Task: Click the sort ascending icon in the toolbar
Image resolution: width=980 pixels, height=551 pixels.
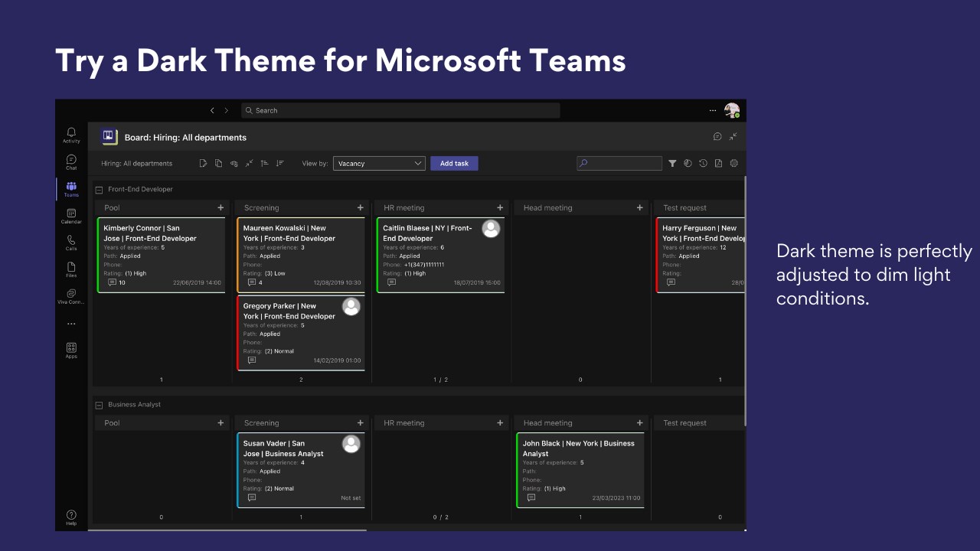Action: pyautogui.click(x=265, y=163)
